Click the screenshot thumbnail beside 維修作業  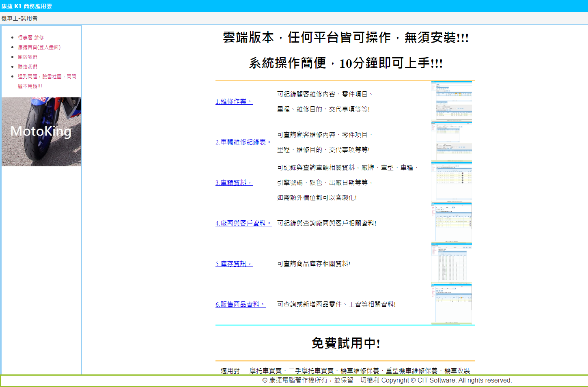(451, 101)
